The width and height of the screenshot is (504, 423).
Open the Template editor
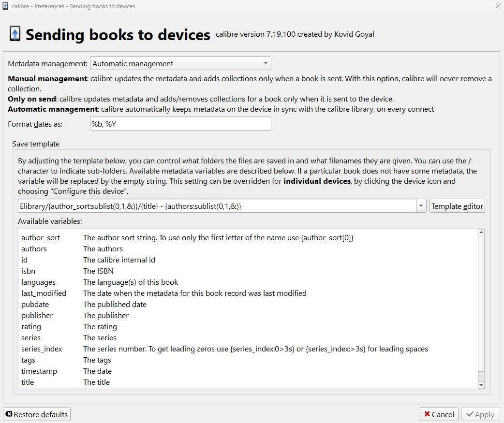pos(457,206)
